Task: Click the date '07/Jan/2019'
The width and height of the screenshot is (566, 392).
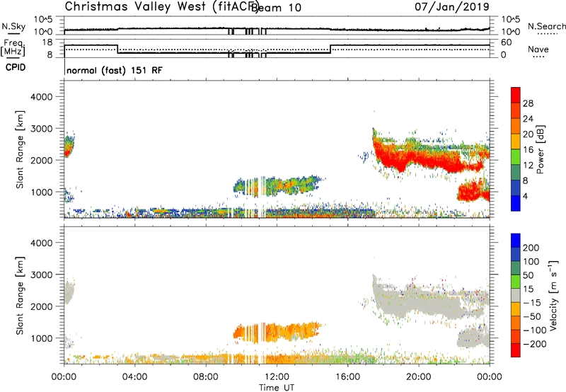Action: click(452, 6)
